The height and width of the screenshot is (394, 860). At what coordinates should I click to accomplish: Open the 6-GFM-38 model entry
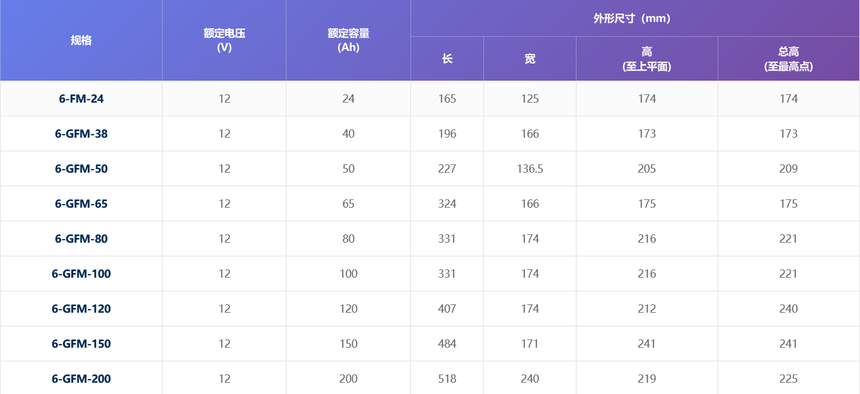pyautogui.click(x=81, y=134)
